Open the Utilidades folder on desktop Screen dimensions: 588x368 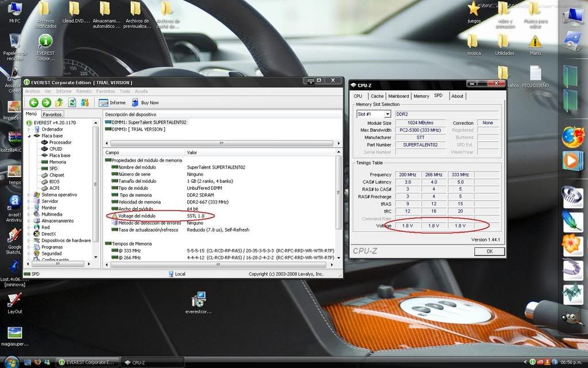coord(504,45)
